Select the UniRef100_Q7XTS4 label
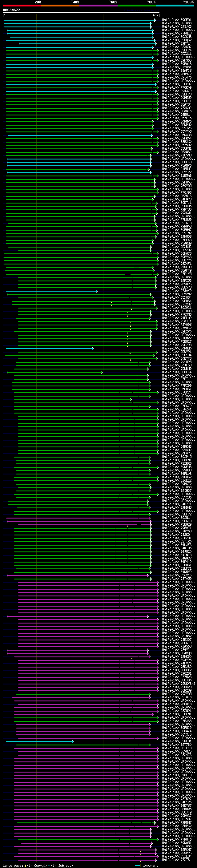This screenshot has height=868, width=197. tap(177, 860)
